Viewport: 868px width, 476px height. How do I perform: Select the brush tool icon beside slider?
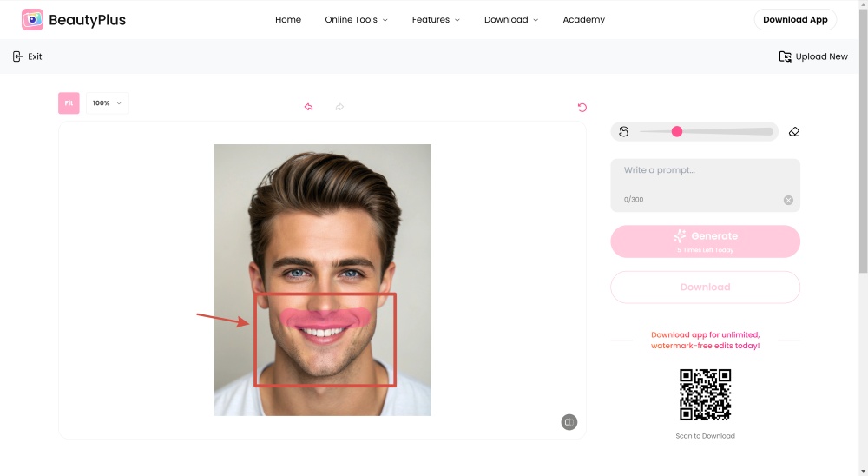(x=624, y=131)
